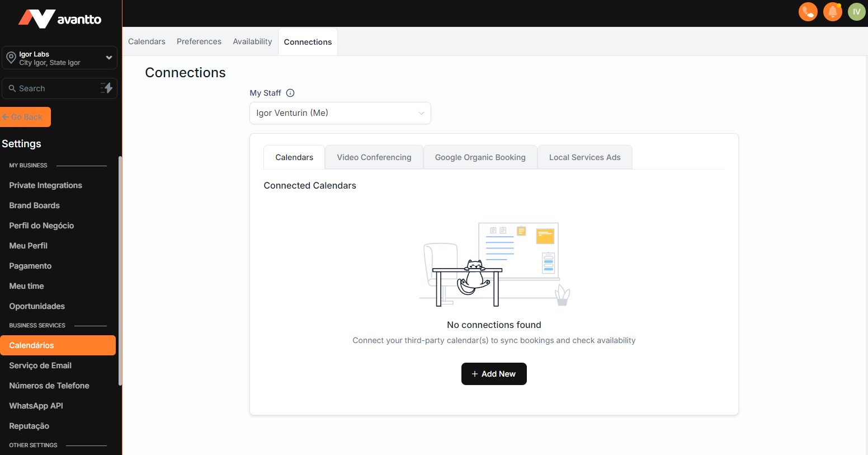The width and height of the screenshot is (868, 455).
Task: Switch to the Video Conferencing tab
Action: pyautogui.click(x=374, y=157)
